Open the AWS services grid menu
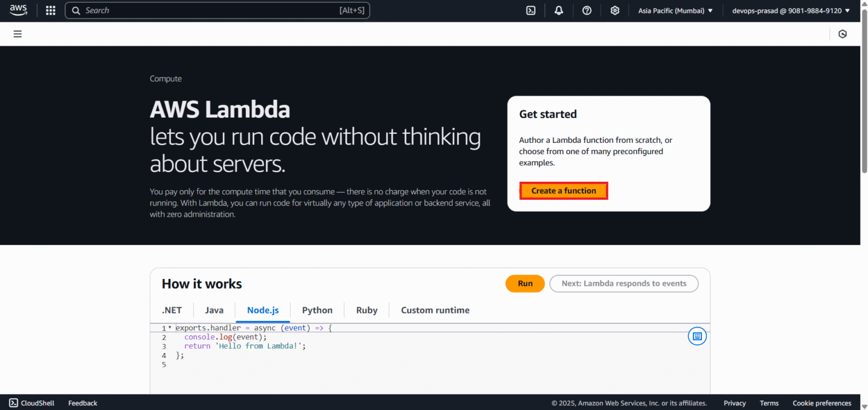Screen dimensions: 868x410 (50, 10)
